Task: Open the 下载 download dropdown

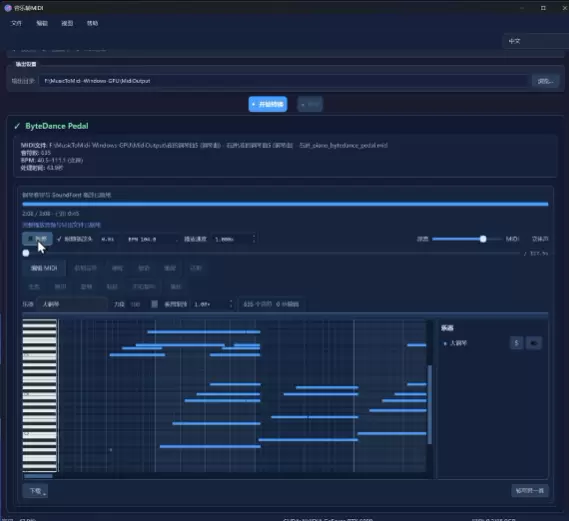Action: pyautogui.click(x=36, y=491)
